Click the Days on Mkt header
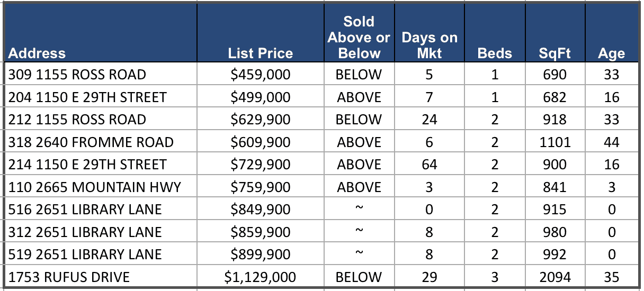The height and width of the screenshot is (291, 644). pyautogui.click(x=429, y=46)
